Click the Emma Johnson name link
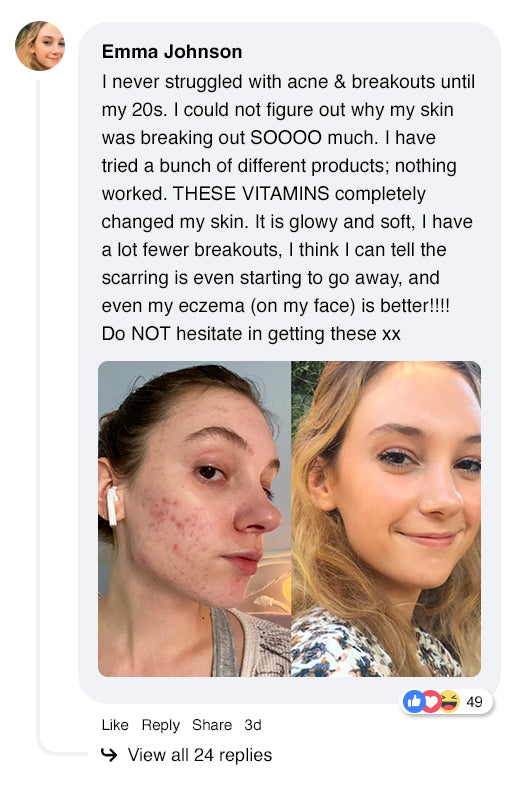The height and width of the screenshot is (786, 516). click(172, 52)
